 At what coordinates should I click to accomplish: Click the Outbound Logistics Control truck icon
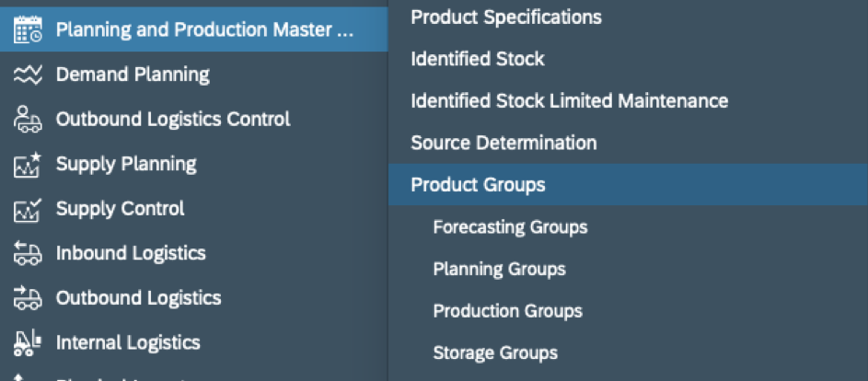pos(28,119)
